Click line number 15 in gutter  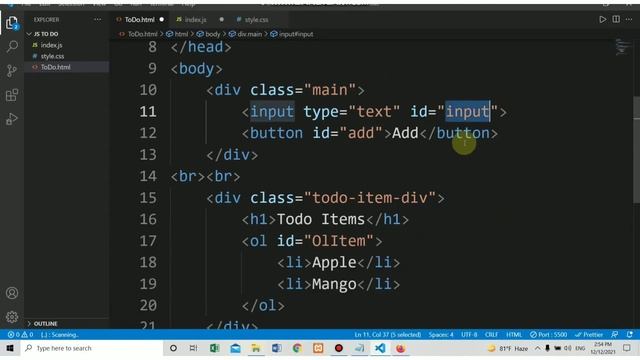click(x=148, y=198)
